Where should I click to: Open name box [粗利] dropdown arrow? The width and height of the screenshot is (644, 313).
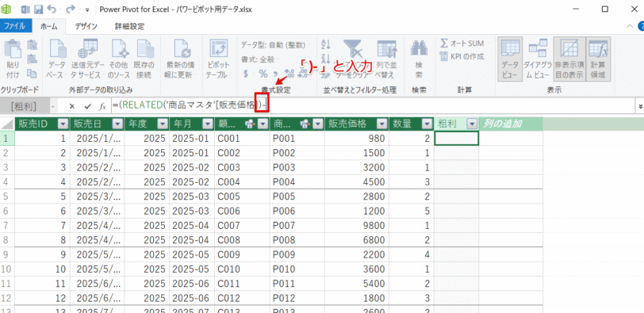click(x=52, y=107)
